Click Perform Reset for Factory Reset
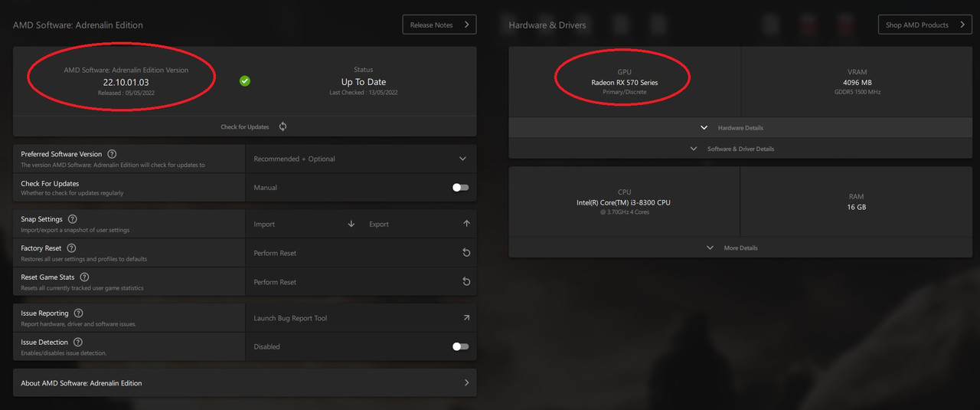 [275, 253]
